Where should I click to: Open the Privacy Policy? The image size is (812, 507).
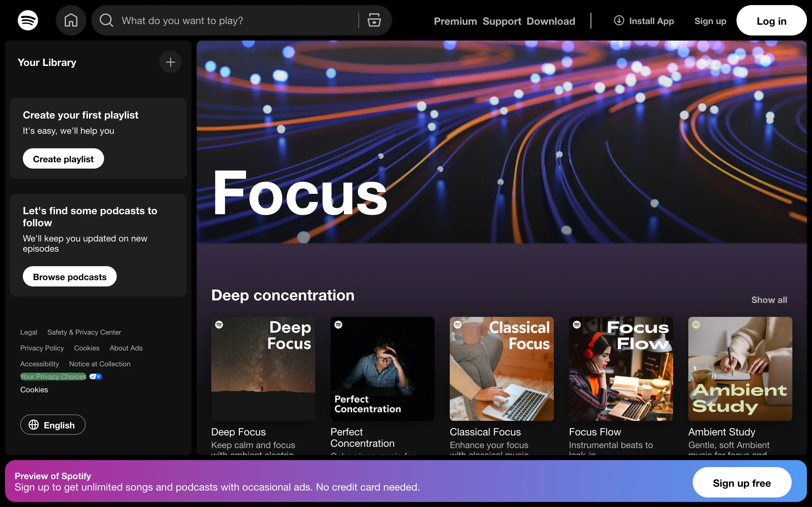42,348
